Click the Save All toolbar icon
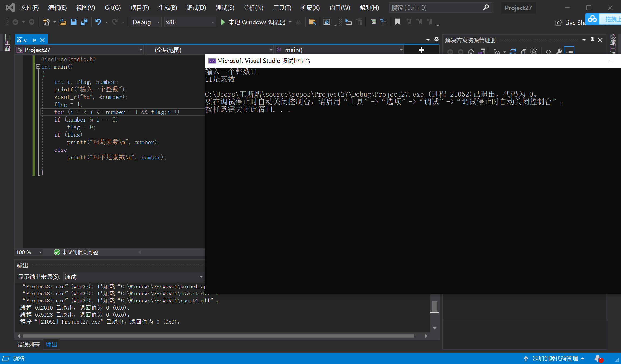Viewport: 621px width, 364px height. [84, 22]
